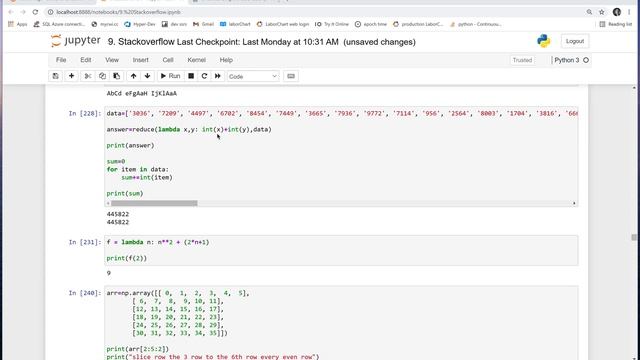Move the selected cell down
The width and height of the screenshot is (640, 360).
(x=147, y=76)
